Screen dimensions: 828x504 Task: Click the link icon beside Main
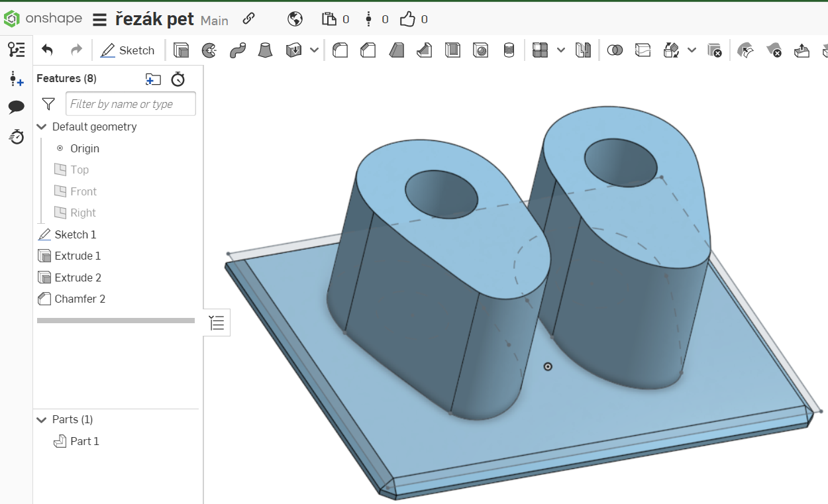coord(248,19)
